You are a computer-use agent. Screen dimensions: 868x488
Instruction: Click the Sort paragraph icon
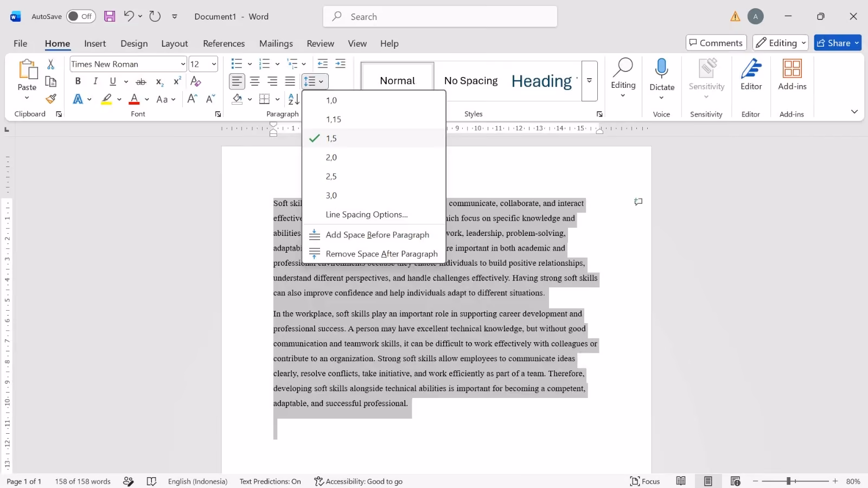click(x=293, y=99)
